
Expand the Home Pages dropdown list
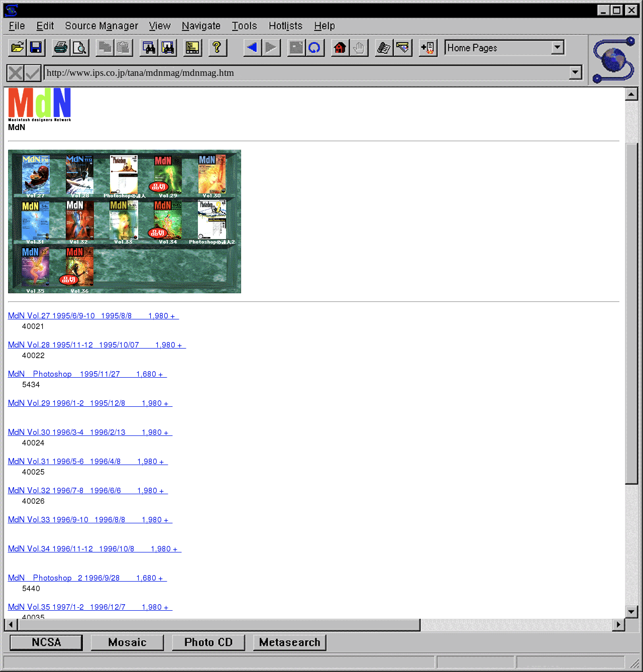pyautogui.click(x=557, y=48)
